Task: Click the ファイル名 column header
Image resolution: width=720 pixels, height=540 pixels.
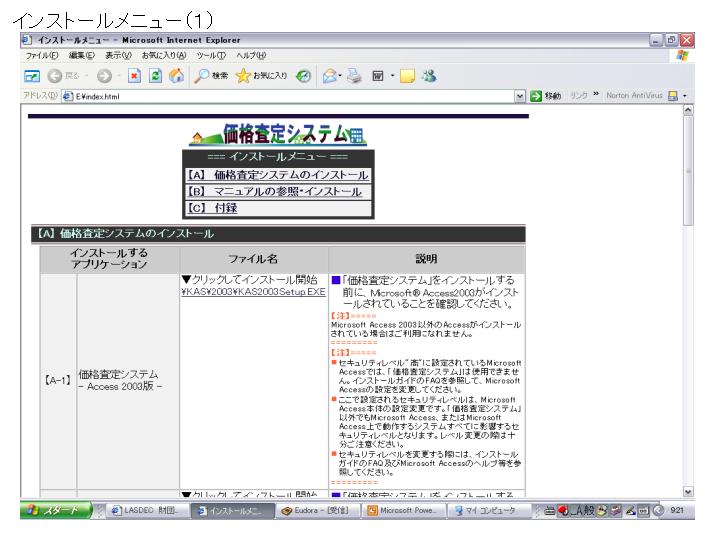Action: [x=253, y=259]
